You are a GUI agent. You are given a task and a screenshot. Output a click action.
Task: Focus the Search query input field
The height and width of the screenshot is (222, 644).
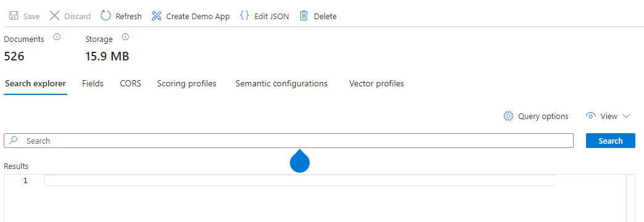[289, 141]
